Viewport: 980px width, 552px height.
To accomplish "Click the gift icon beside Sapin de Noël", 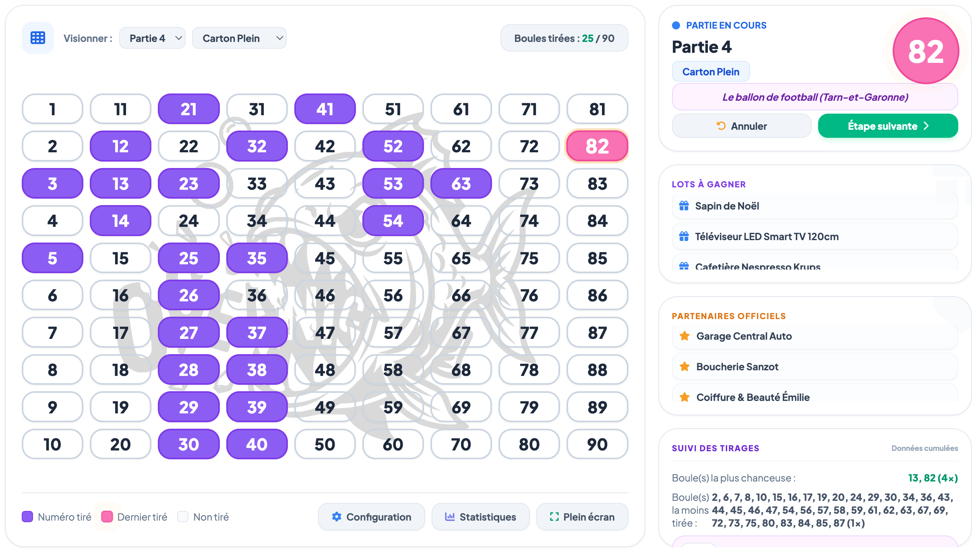I will [684, 206].
